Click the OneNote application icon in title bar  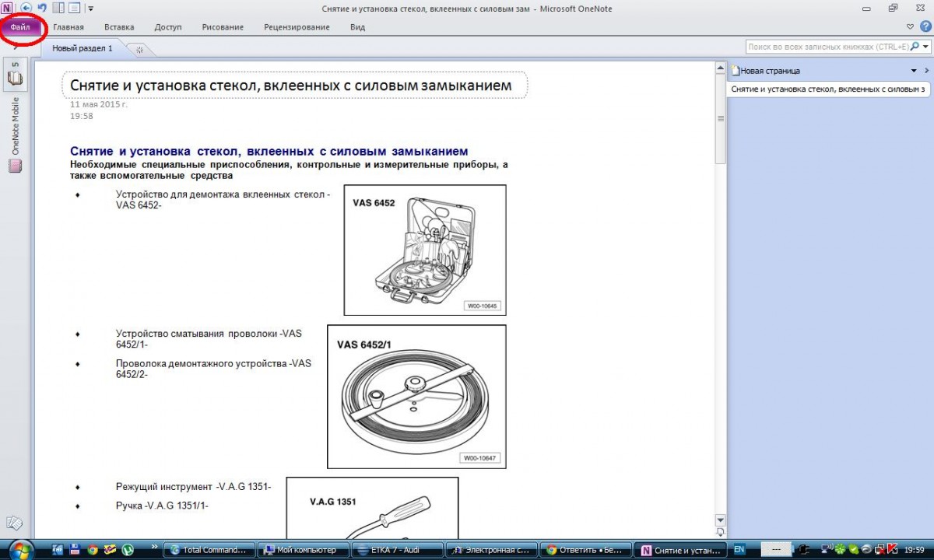(7, 8)
